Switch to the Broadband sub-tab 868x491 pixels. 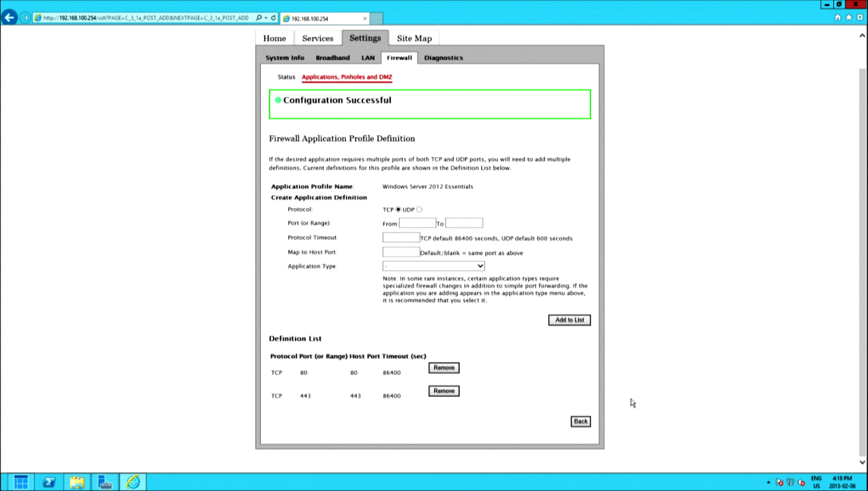pyautogui.click(x=332, y=57)
